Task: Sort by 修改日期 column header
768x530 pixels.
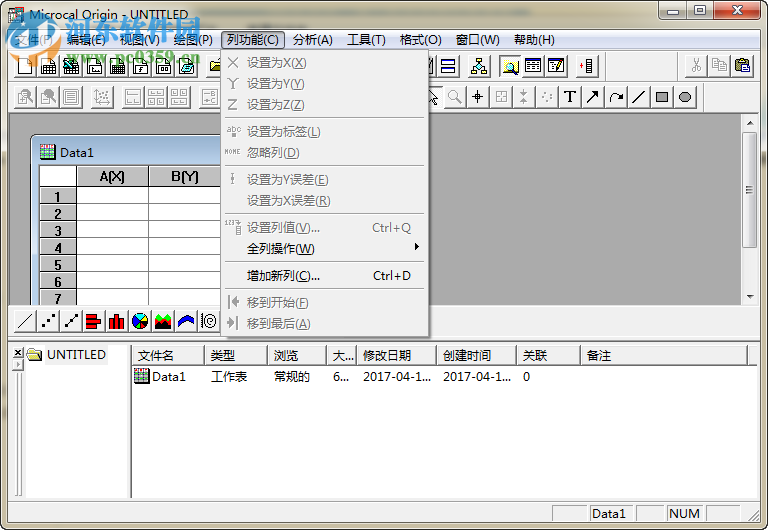Action: (x=397, y=355)
